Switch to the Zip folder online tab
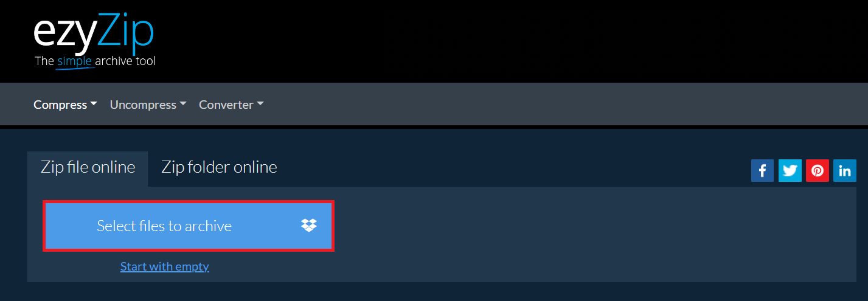 point(219,167)
